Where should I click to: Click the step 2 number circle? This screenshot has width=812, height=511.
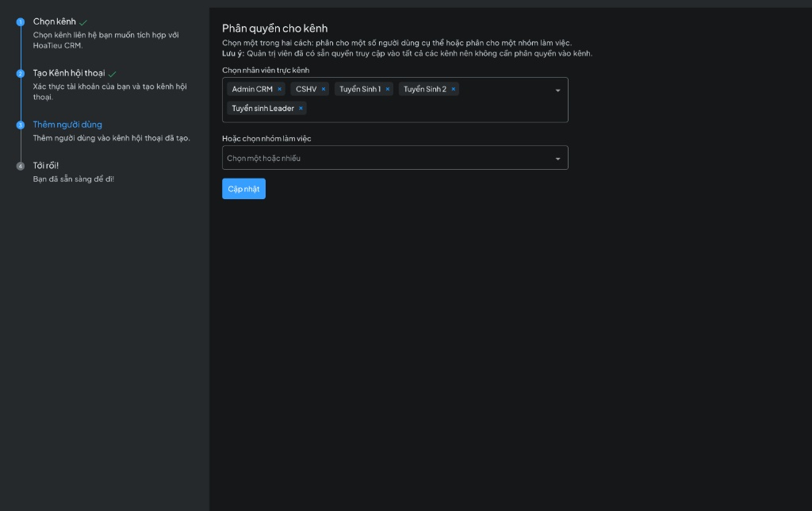pyautogui.click(x=21, y=74)
